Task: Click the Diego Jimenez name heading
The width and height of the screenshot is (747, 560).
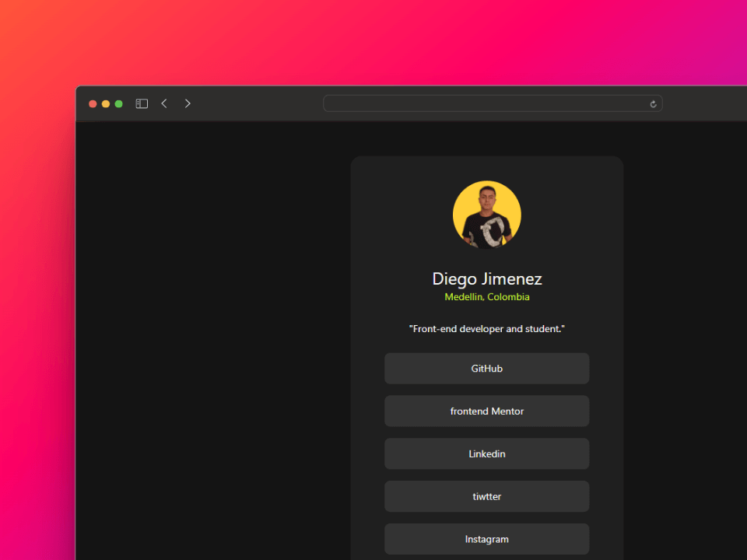Action: [x=487, y=279]
